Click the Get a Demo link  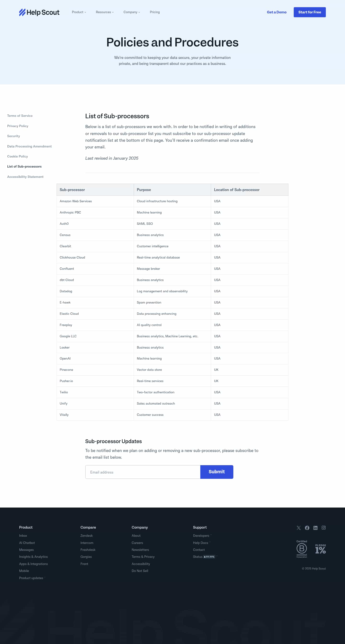point(276,12)
